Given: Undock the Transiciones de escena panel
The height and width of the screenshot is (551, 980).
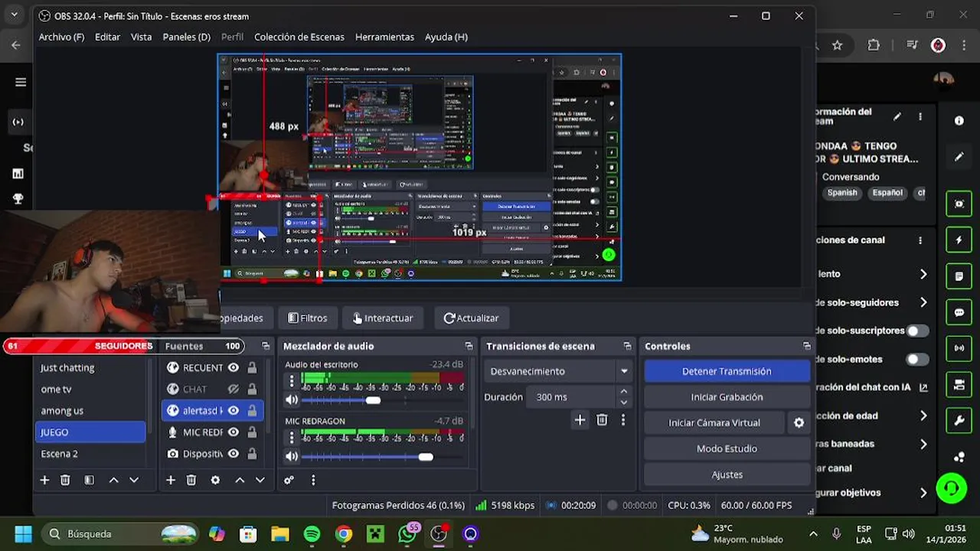Looking at the screenshot, I should point(627,346).
